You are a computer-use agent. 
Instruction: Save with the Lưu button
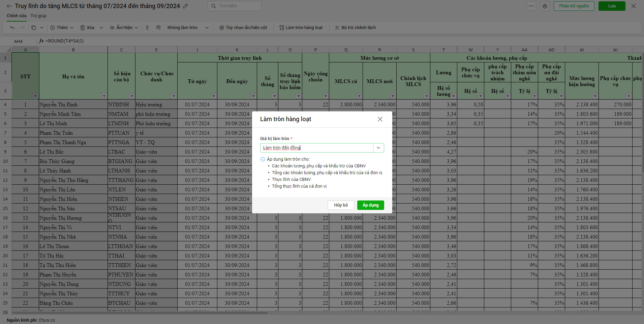click(x=612, y=6)
